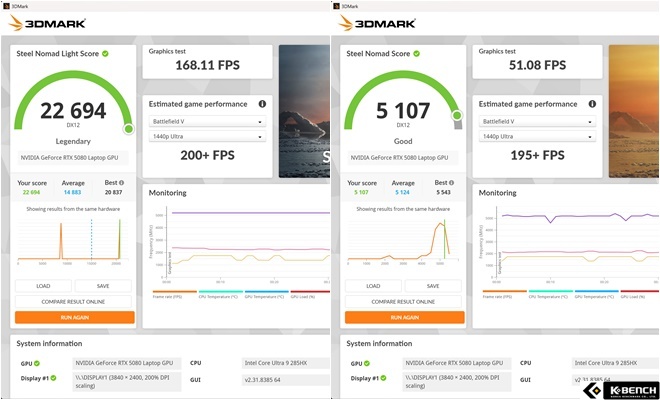Image resolution: width=660 pixels, height=400 pixels.
Task: Click the right score distribution histogram
Action: point(403,241)
